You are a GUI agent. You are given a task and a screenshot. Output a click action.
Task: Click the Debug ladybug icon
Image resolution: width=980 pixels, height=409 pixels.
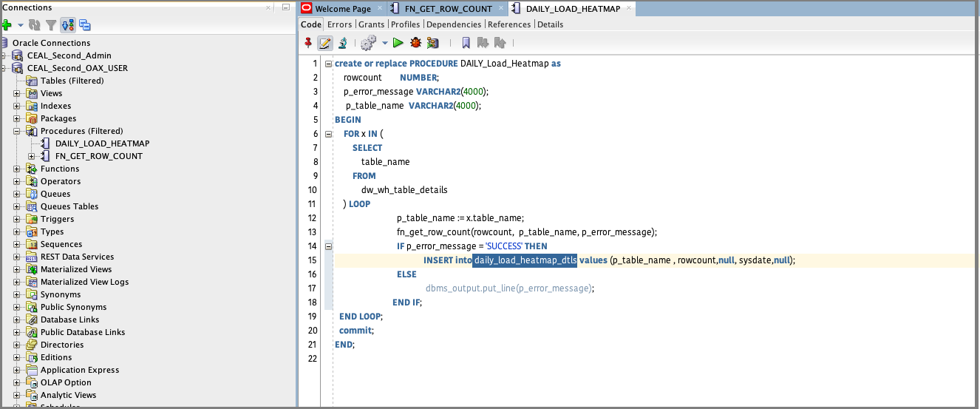tap(415, 44)
